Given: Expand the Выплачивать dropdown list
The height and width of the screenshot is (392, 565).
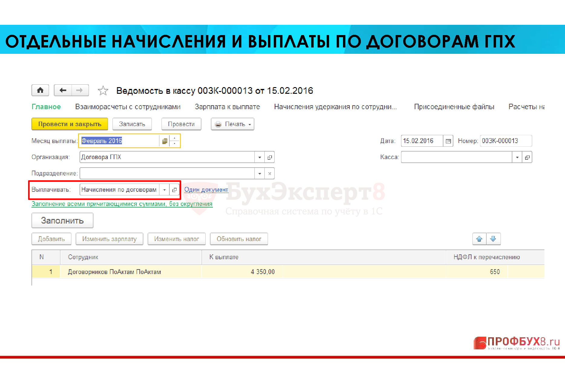Looking at the screenshot, I should [x=164, y=190].
